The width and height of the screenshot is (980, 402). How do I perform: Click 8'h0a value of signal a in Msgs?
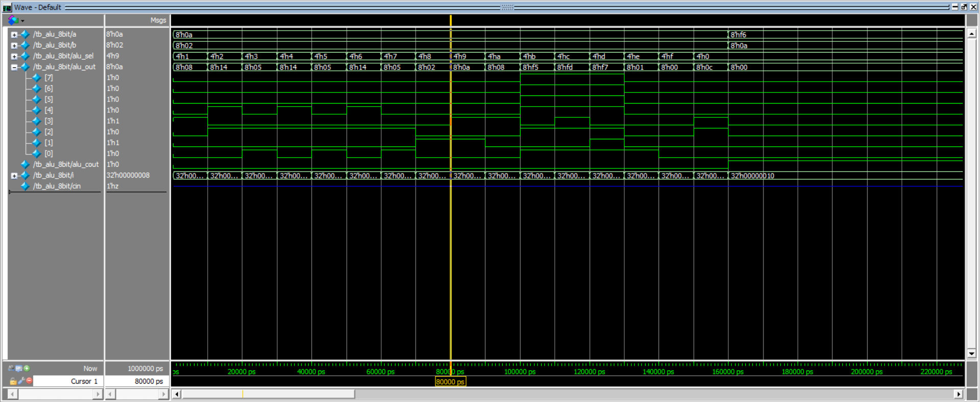pos(114,34)
